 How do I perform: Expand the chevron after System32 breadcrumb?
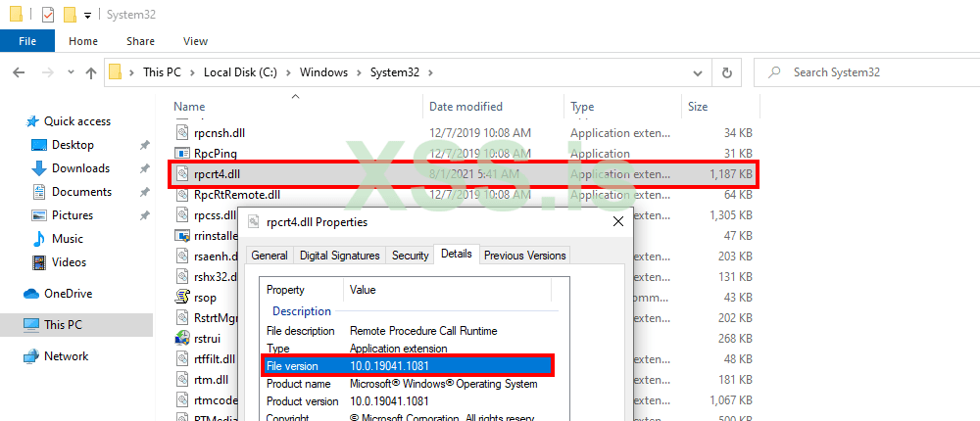(x=429, y=72)
